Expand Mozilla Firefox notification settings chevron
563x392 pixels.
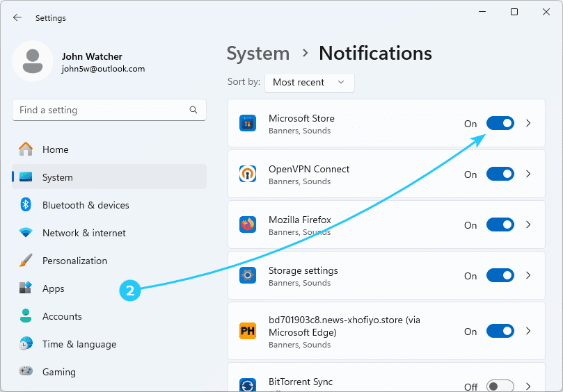528,224
